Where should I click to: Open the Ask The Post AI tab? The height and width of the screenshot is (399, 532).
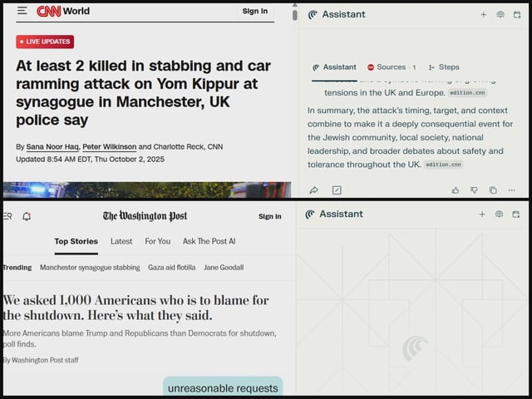pyautogui.click(x=208, y=241)
